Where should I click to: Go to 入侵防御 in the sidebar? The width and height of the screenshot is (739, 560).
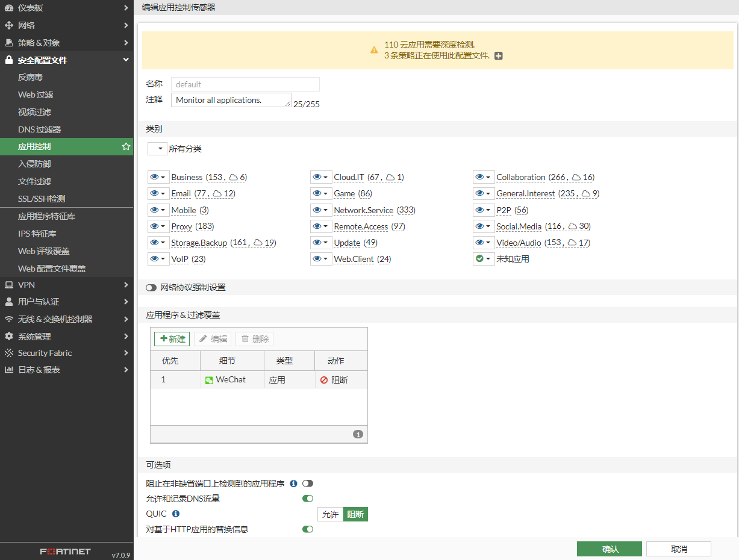pos(34,164)
